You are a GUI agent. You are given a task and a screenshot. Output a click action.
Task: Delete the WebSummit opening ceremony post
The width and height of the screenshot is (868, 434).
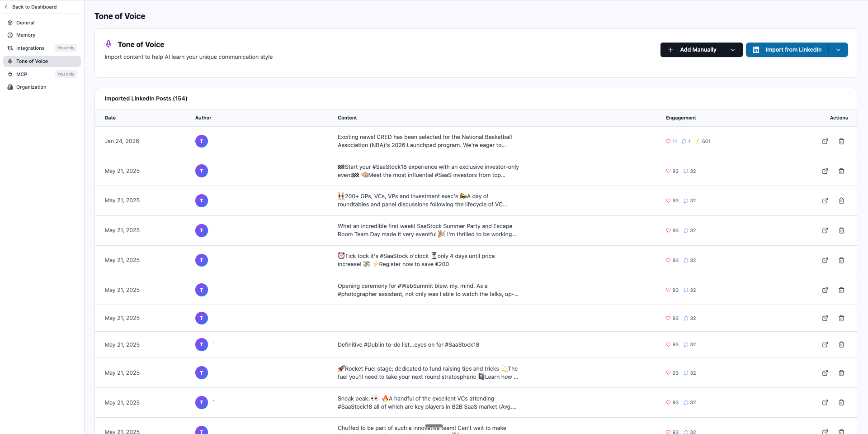[x=841, y=290]
